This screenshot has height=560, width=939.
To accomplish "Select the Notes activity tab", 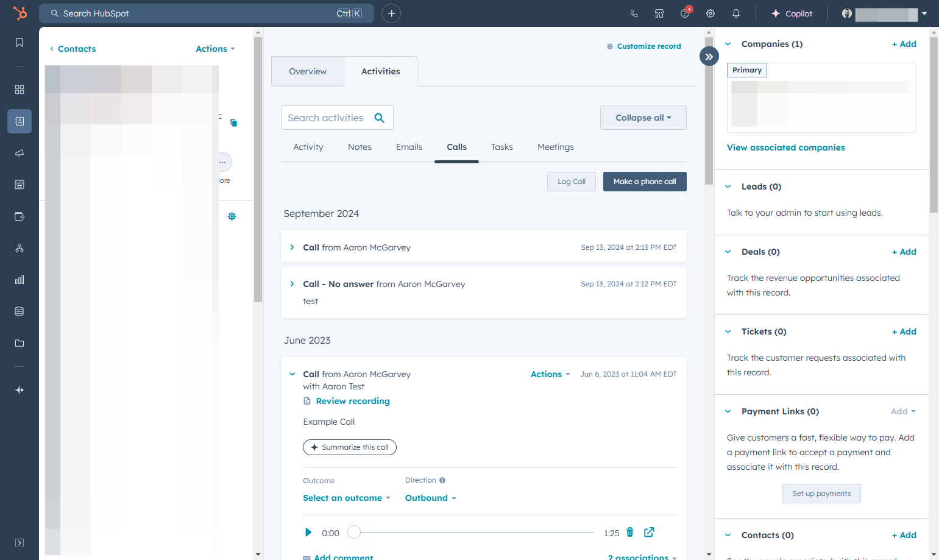I will (360, 147).
